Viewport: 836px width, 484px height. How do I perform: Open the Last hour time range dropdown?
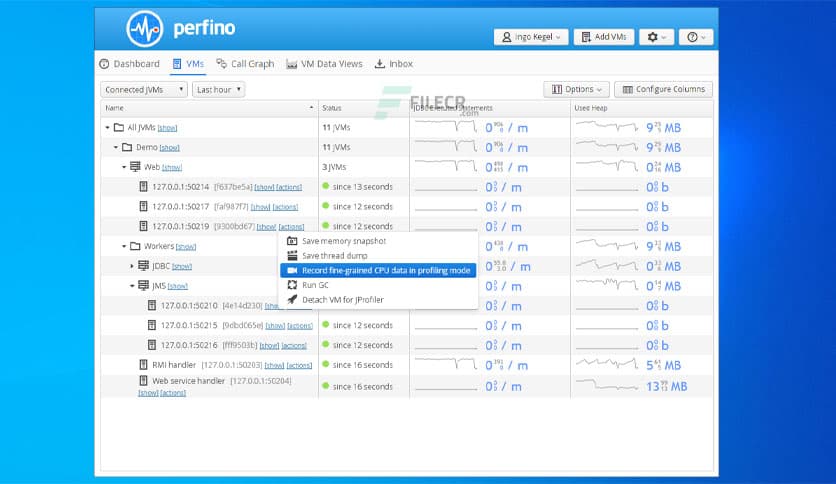219,90
